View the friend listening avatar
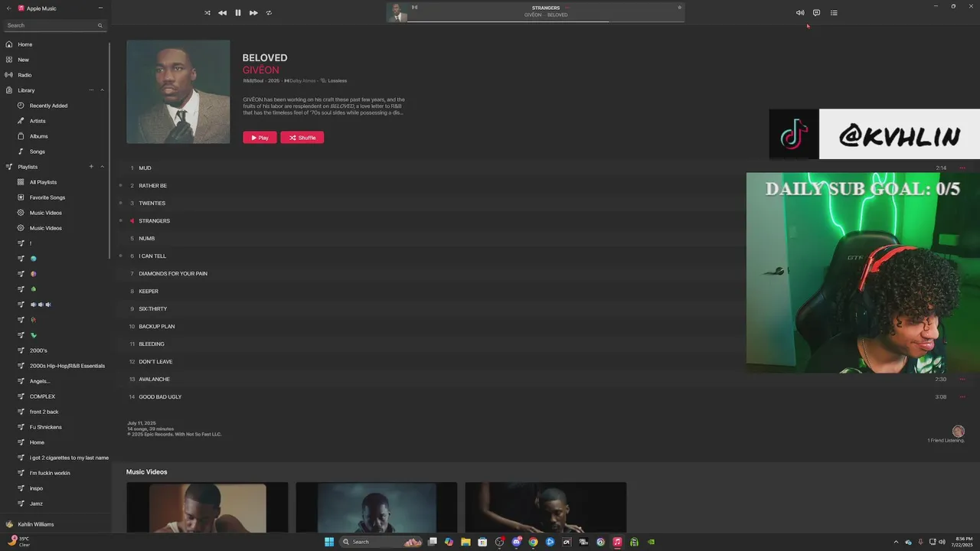 point(958,432)
